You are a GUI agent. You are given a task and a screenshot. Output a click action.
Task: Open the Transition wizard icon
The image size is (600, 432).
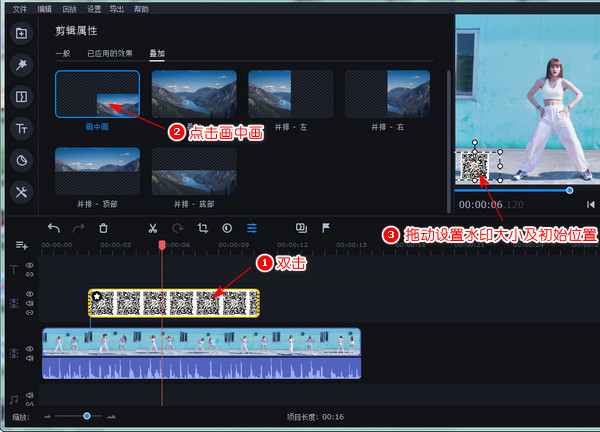coord(302,228)
